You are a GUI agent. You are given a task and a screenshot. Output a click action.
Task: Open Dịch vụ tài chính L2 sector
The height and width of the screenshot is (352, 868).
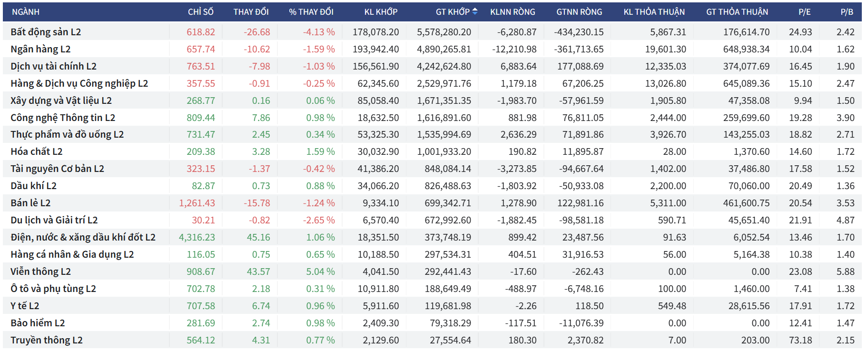(53, 66)
